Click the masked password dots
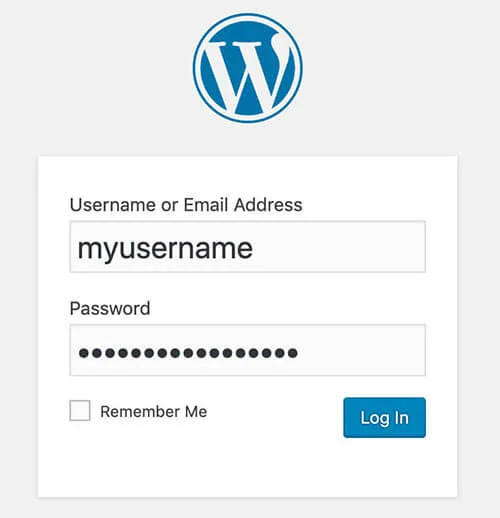500x518 pixels. click(x=188, y=353)
